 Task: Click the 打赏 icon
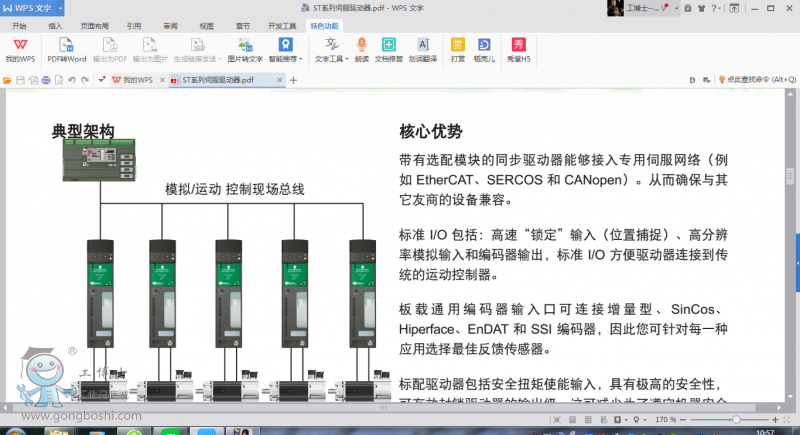[x=458, y=50]
